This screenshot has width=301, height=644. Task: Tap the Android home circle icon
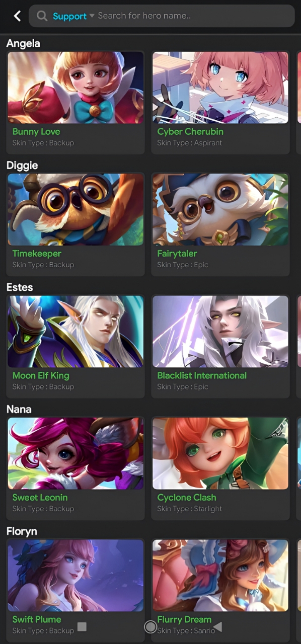(x=150, y=626)
